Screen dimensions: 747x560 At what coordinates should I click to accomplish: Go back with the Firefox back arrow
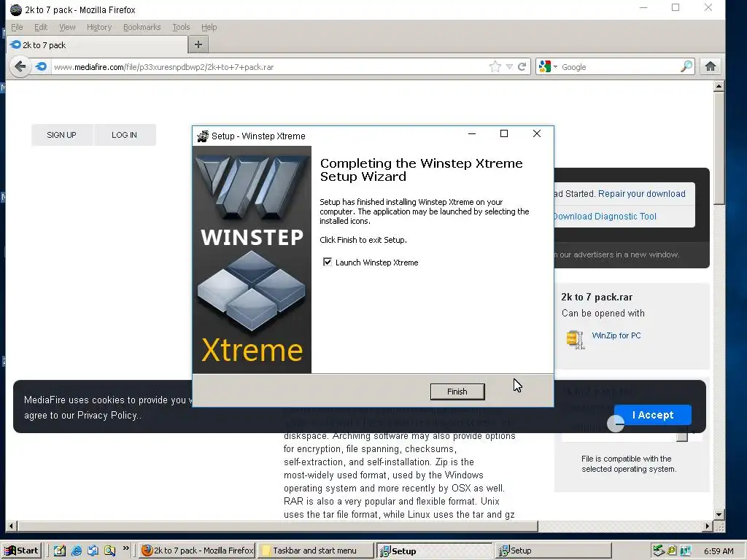(20, 66)
